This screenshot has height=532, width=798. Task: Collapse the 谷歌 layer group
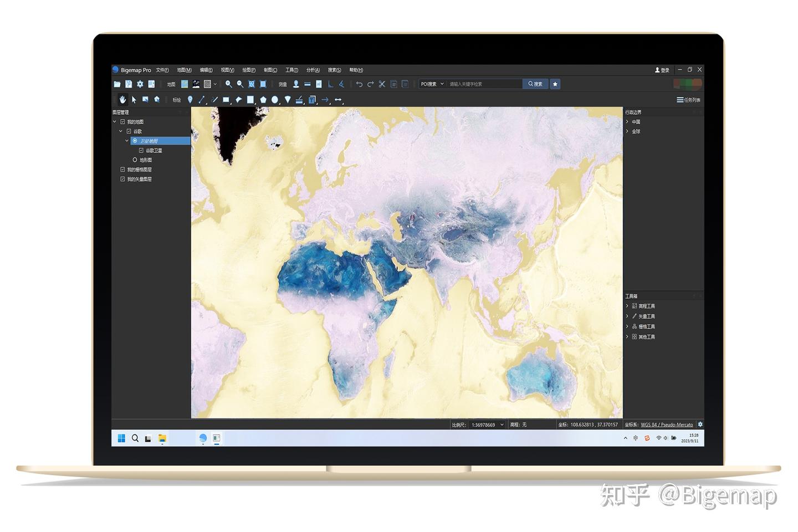[121, 131]
